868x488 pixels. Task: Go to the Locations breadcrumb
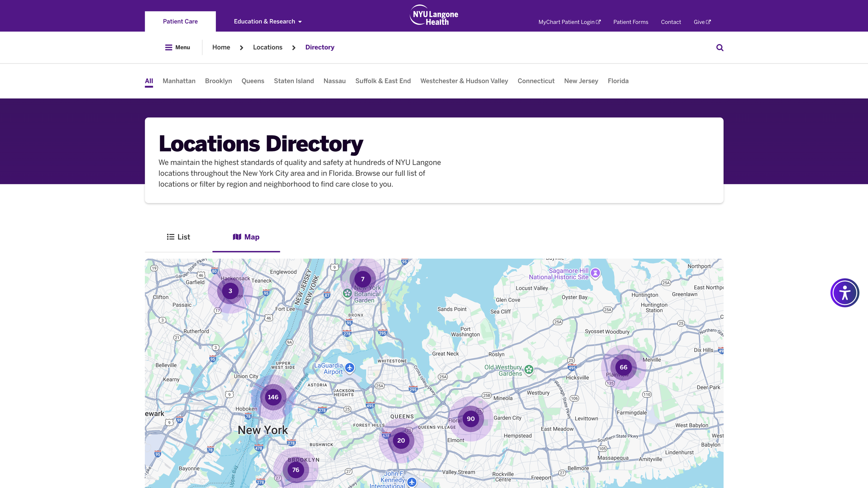268,47
